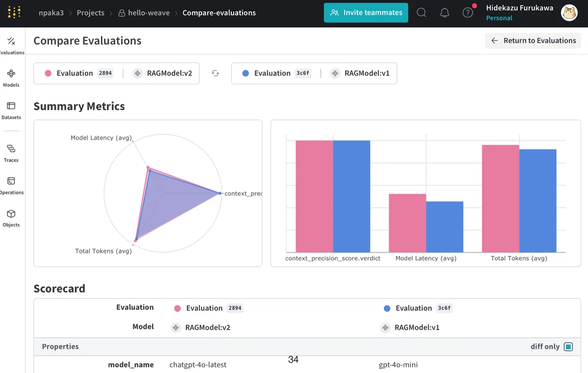Click model icon next to RAGModel:v1 selector
The width and height of the screenshot is (588, 373).
pyautogui.click(x=335, y=73)
